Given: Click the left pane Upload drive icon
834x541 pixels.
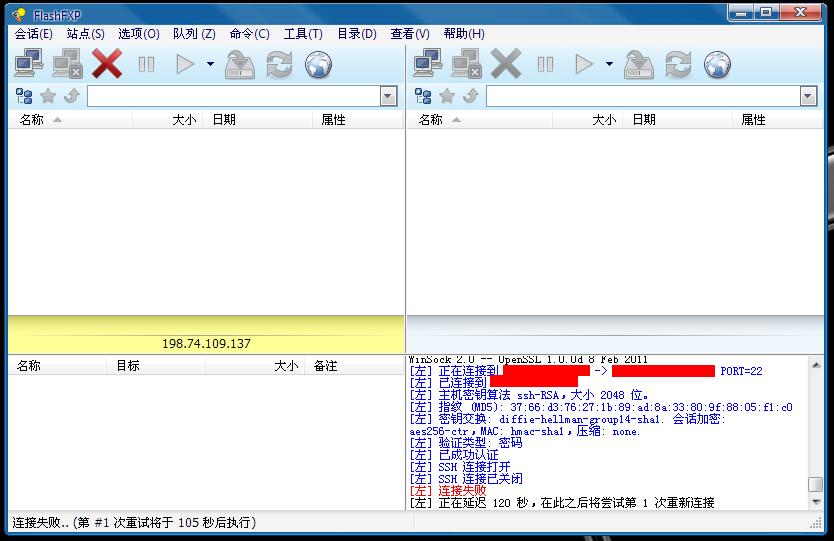Looking at the screenshot, I should pyautogui.click(x=240, y=64).
